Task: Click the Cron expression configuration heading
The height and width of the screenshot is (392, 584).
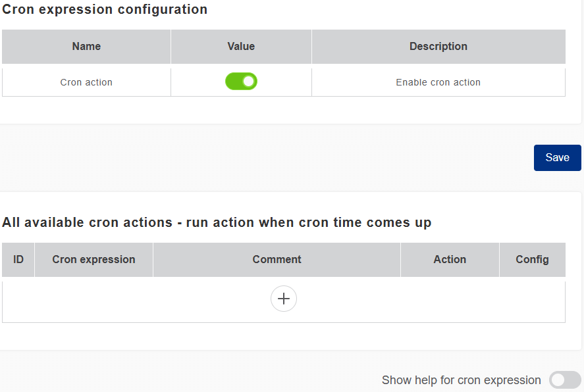Action: tap(105, 10)
